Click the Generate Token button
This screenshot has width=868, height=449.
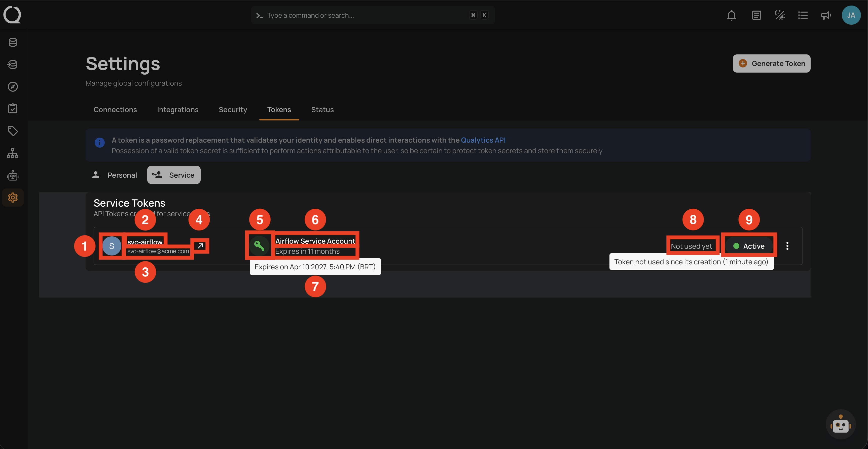[771, 63]
